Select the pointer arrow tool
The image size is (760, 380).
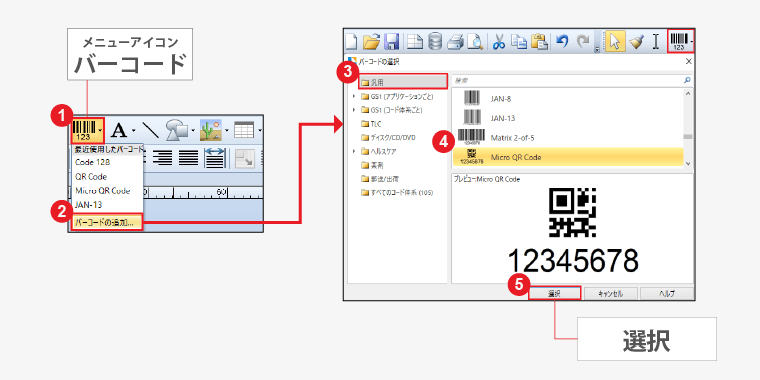click(x=615, y=42)
